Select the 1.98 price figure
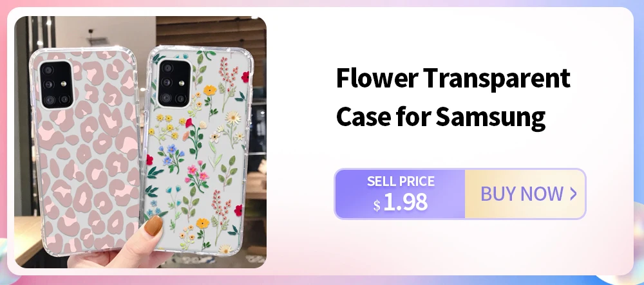 [405, 203]
